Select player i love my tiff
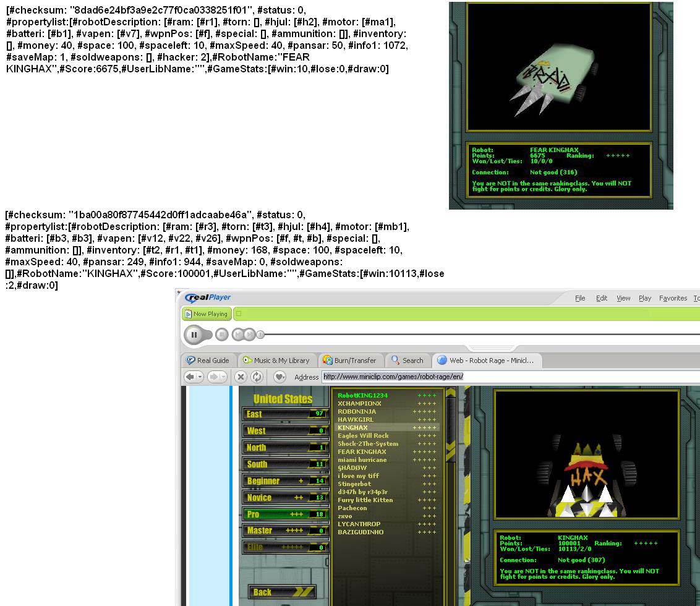The height and width of the screenshot is (606, 700). tap(386, 476)
